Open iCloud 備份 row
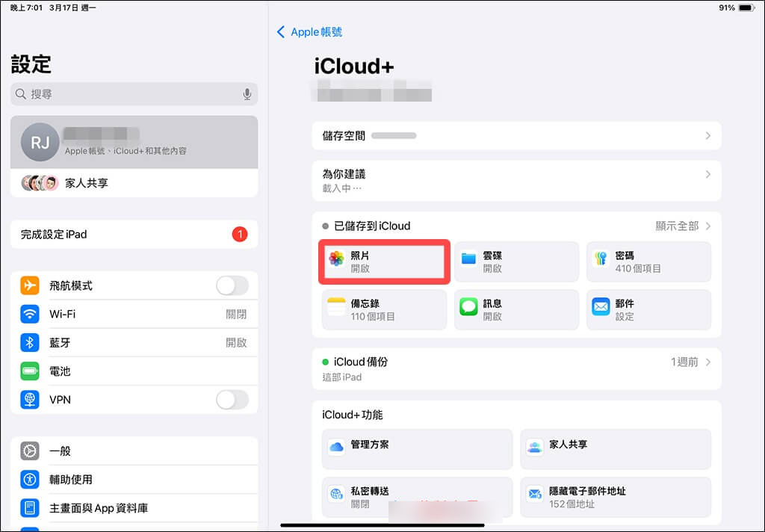 point(516,369)
